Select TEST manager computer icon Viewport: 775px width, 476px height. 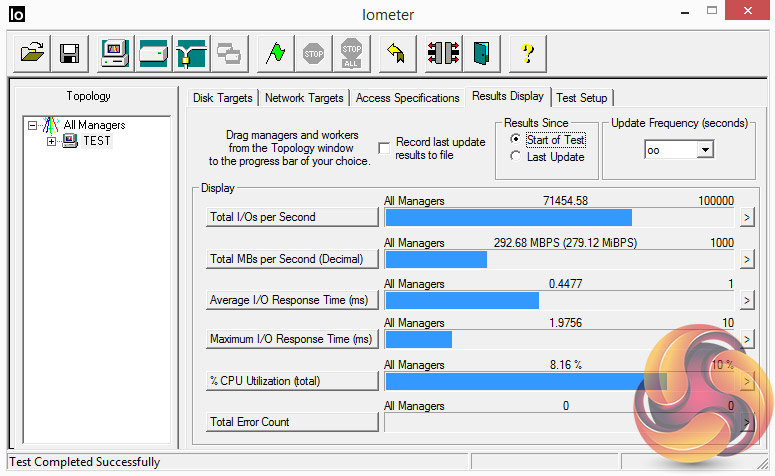(70, 141)
